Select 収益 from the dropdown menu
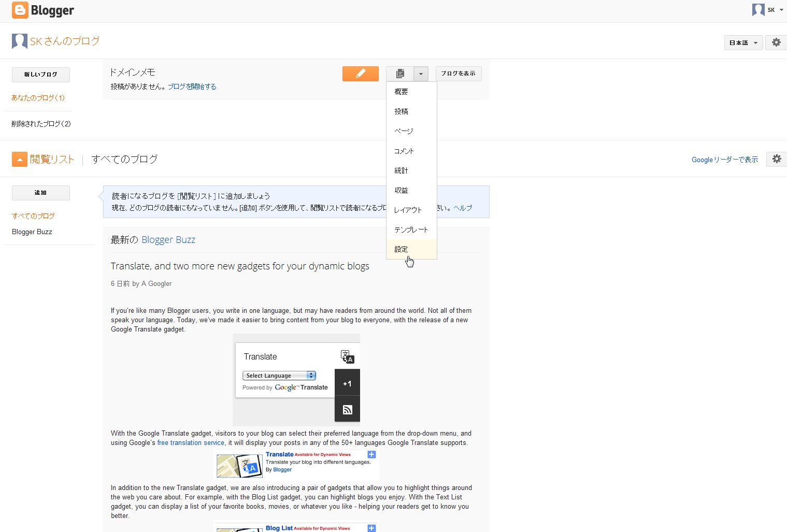The height and width of the screenshot is (532, 787). pos(411,190)
